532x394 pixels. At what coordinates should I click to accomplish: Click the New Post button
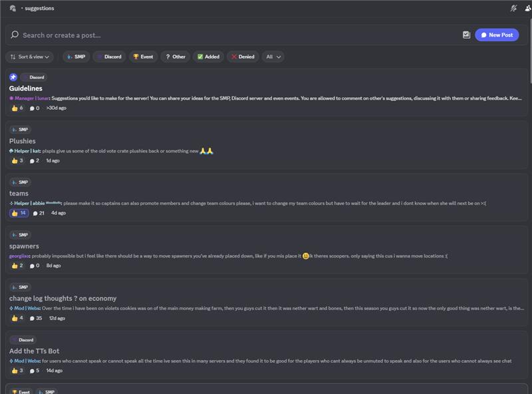point(497,35)
